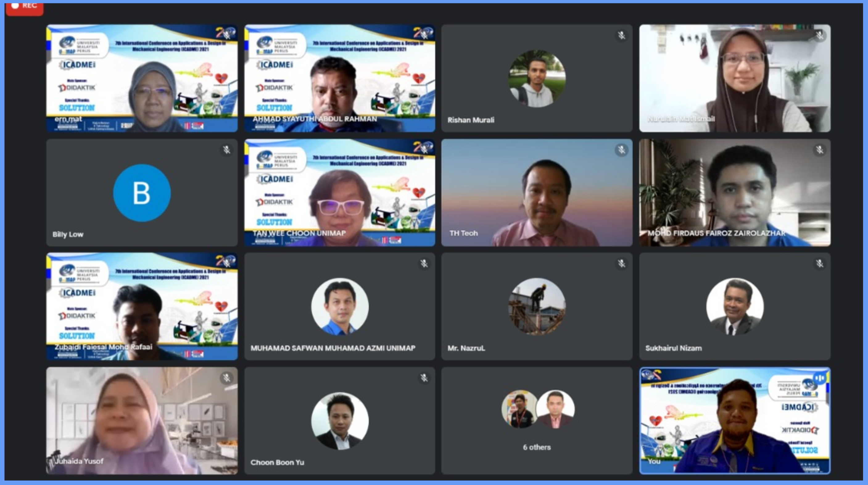Click Mr. NazruL's muted mic icon
868x485 pixels.
point(622,263)
